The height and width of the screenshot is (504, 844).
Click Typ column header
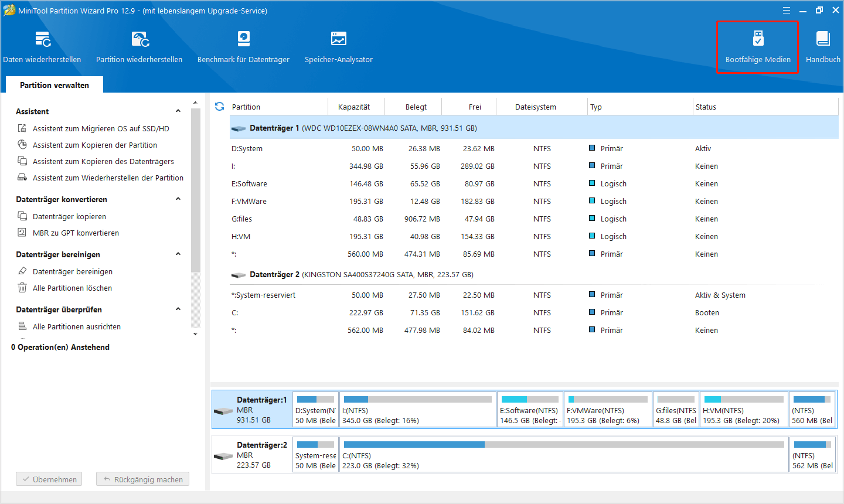(x=640, y=107)
